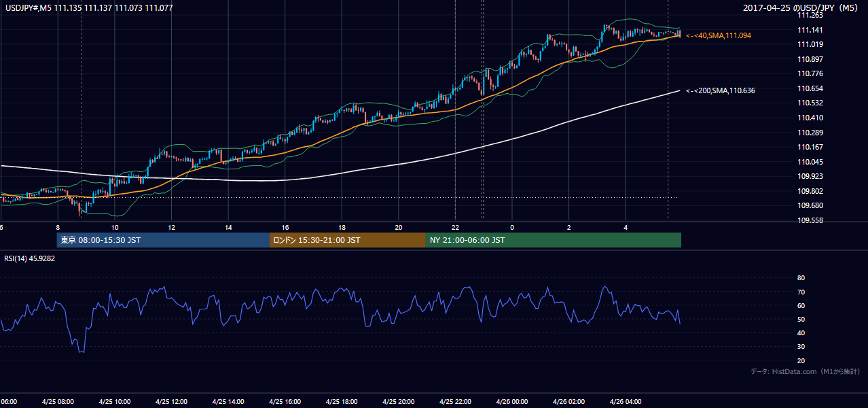
Task: Click price axis value 111.019
Action: point(810,45)
